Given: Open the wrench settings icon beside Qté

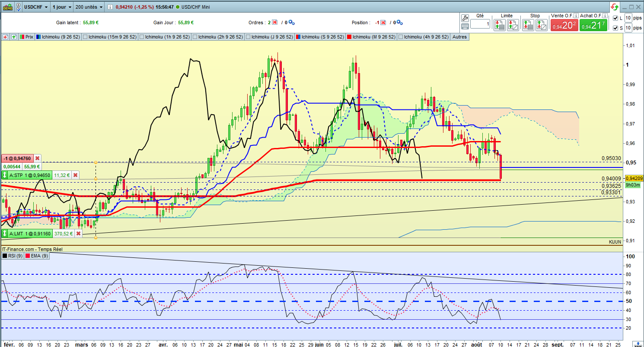Looking at the screenshot, I should 465,18.
